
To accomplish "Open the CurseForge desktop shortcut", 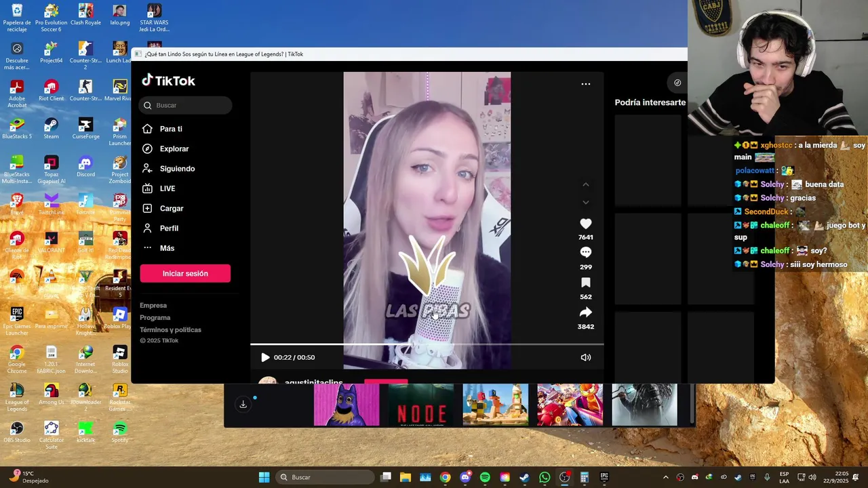I will click(85, 129).
